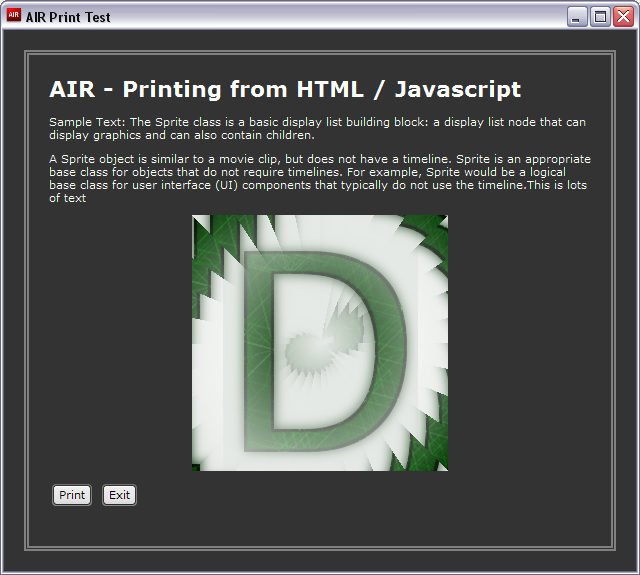Viewport: 640px width, 575px height.
Task: Maximize the AIR Print Test window
Action: (600, 17)
